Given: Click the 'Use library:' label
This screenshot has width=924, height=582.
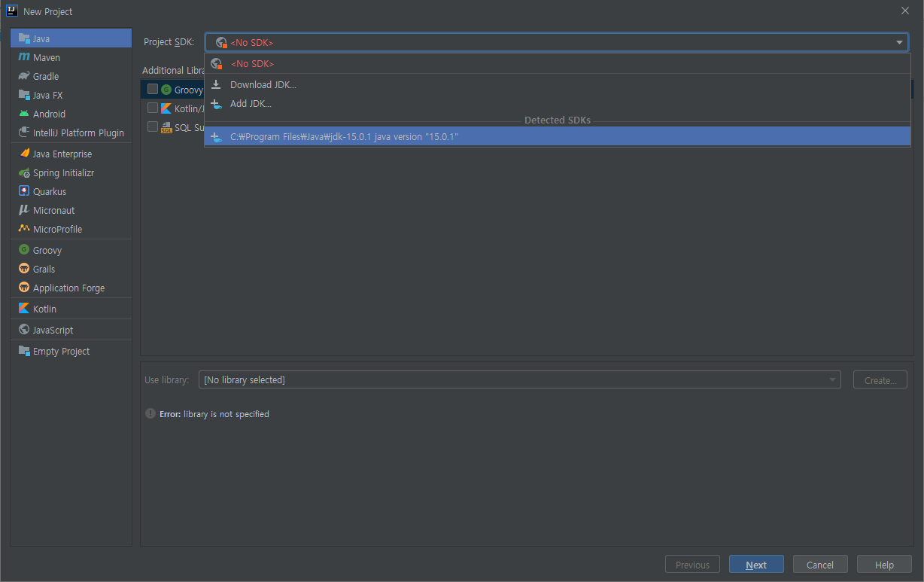Looking at the screenshot, I should click(166, 380).
